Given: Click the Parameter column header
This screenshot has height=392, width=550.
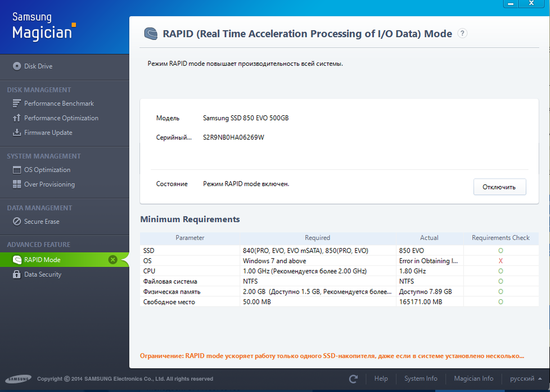Looking at the screenshot, I should pyautogui.click(x=190, y=238).
